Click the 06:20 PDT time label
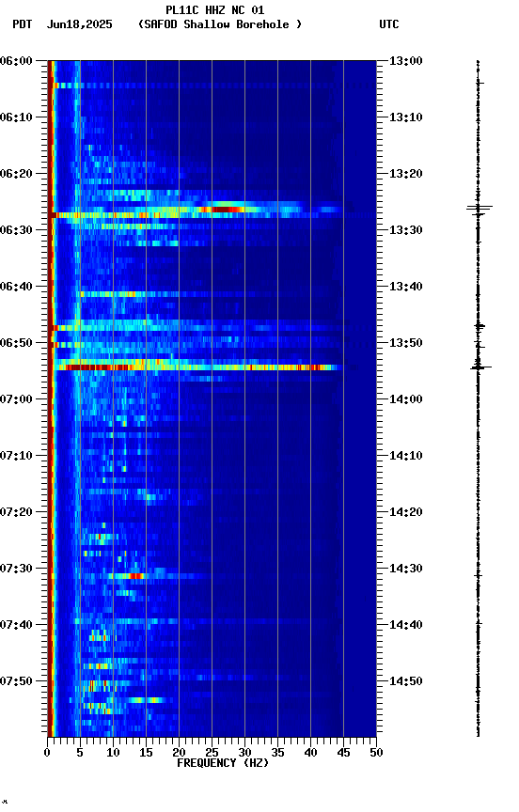 [x=16, y=174]
